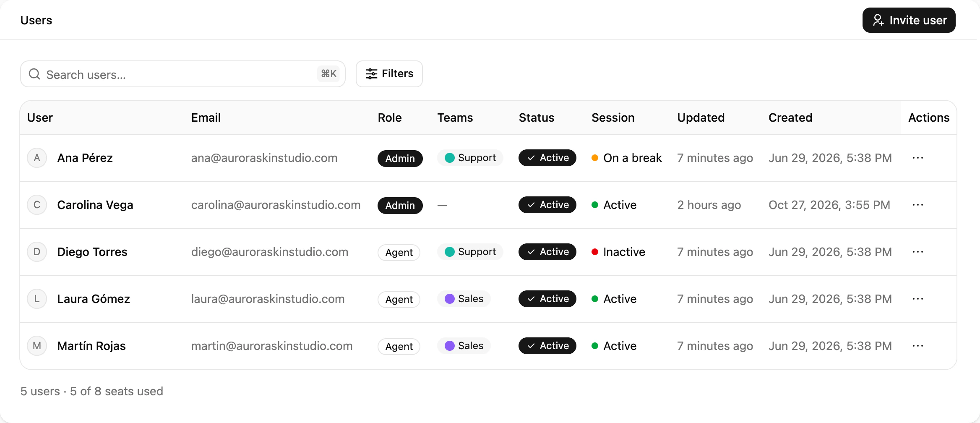Click the ⌘K shortcut badge
Viewport: 980px width, 423px height.
coord(328,74)
